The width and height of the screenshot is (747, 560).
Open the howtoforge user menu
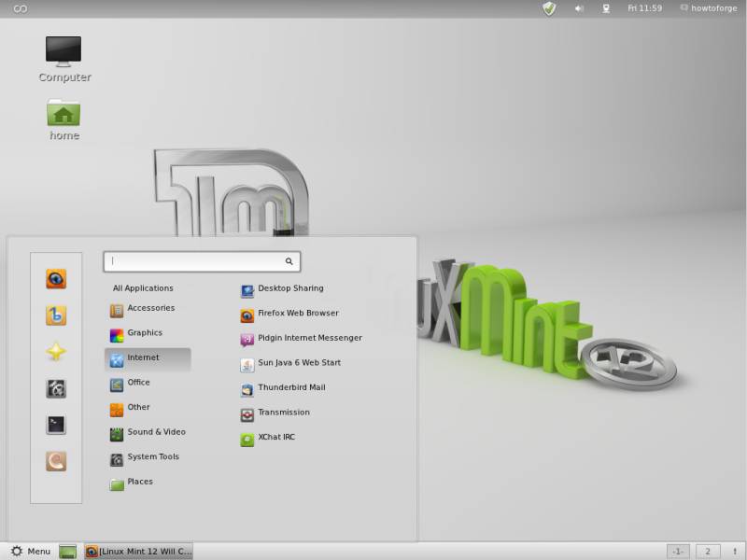click(709, 8)
